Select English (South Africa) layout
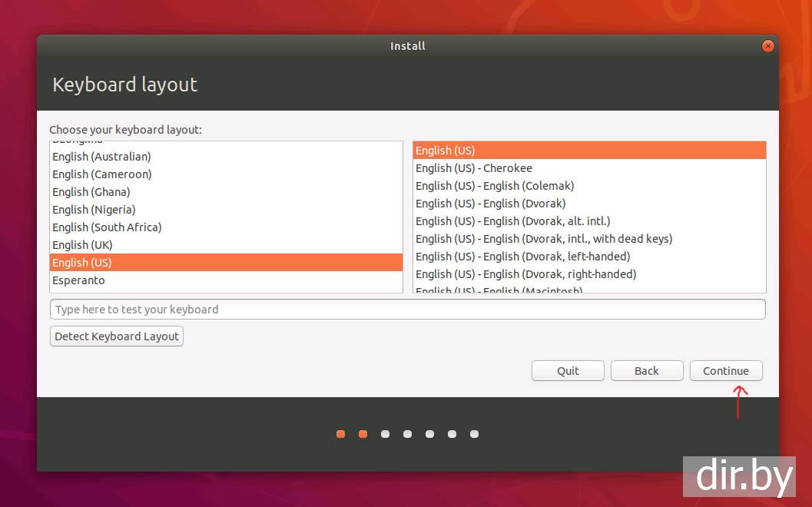 click(x=227, y=227)
